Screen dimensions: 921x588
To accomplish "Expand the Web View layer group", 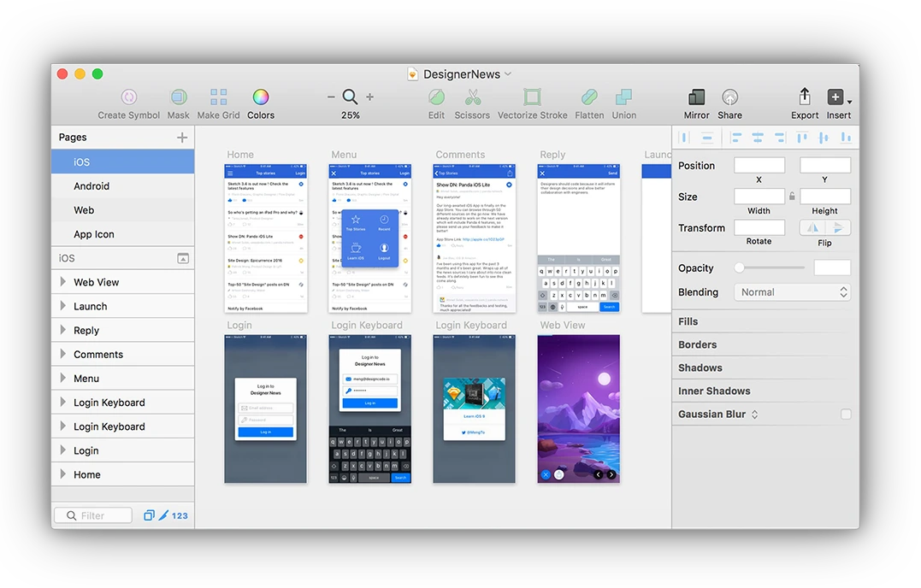I will pos(63,282).
